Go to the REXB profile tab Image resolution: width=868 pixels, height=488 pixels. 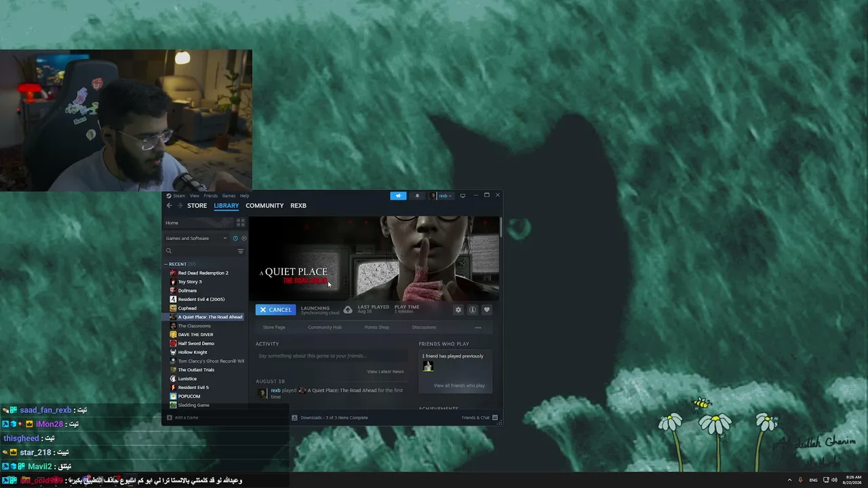coord(298,205)
